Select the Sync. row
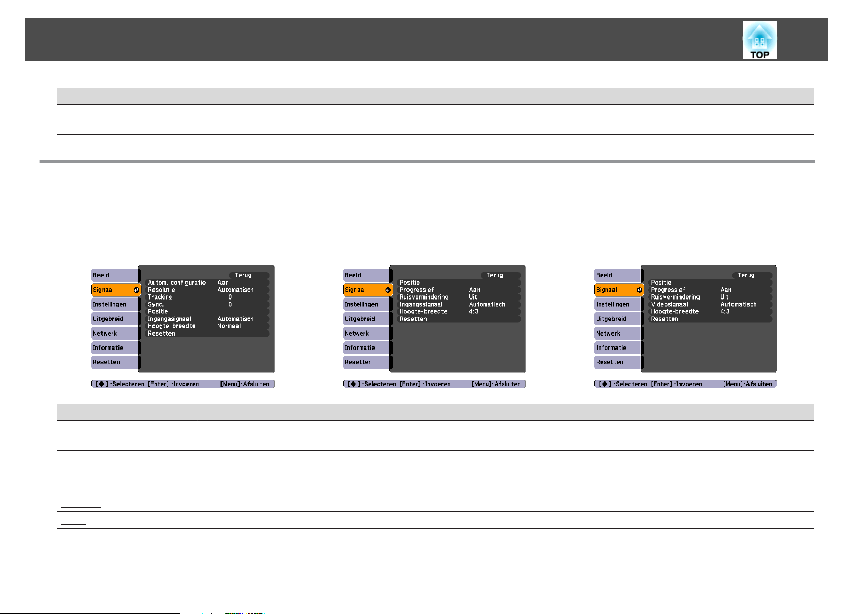Viewport: 868px width, 614px height. 207,304
